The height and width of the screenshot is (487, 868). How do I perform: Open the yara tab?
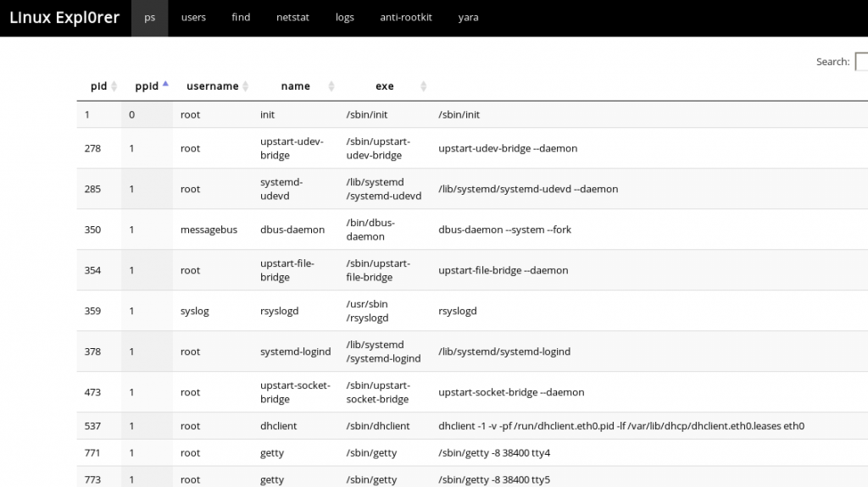[x=468, y=18]
